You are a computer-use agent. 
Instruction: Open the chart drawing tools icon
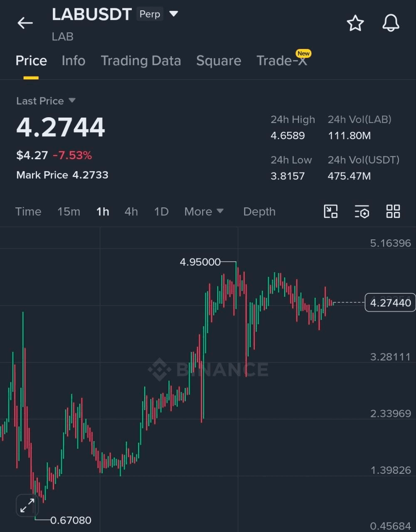click(x=331, y=212)
